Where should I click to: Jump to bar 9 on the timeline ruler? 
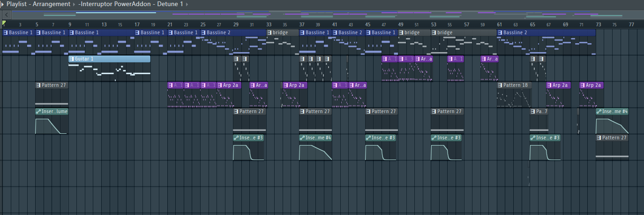(x=70, y=24)
